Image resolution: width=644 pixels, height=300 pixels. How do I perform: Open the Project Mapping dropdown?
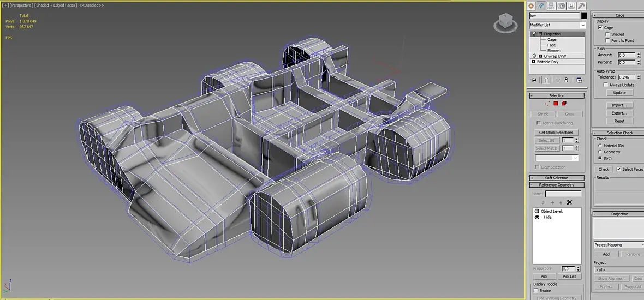[x=619, y=244]
